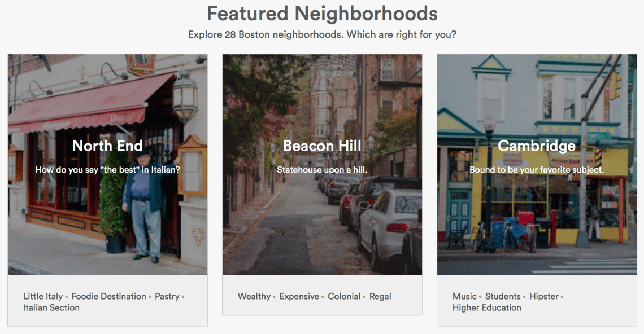This screenshot has height=334, width=644.
Task: Click "Statehouse upon a hill." tagline
Action: click(x=322, y=169)
